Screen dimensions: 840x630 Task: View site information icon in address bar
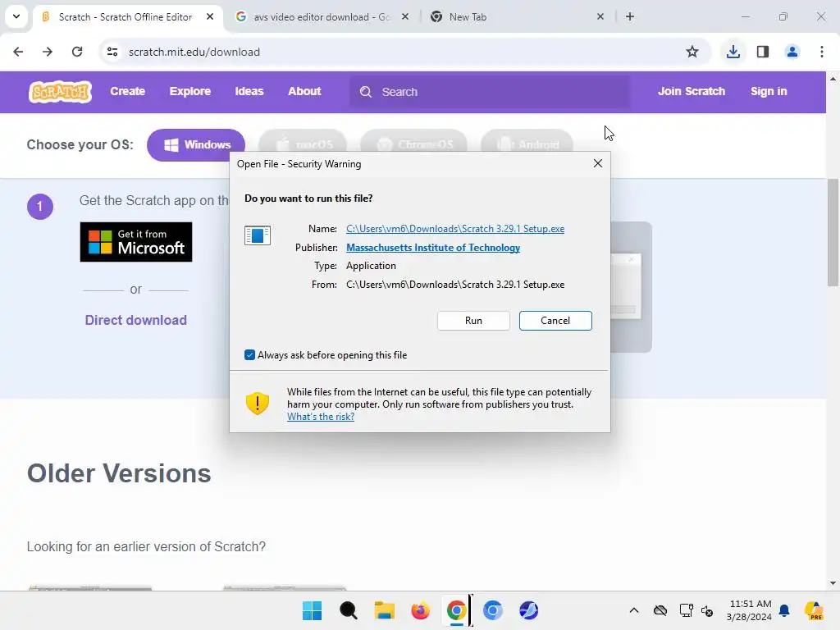pyautogui.click(x=112, y=52)
